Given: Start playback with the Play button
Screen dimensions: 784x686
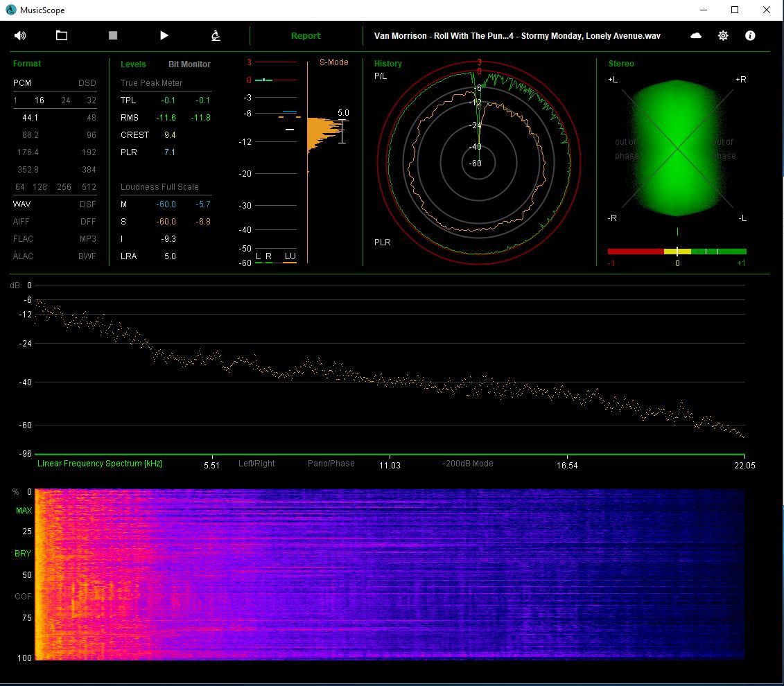Looking at the screenshot, I should coord(164,35).
